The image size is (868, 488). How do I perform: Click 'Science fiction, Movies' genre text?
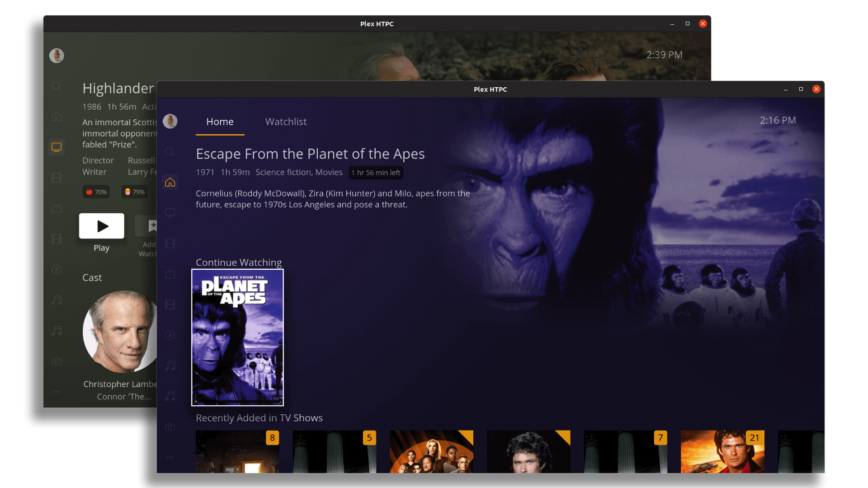tap(299, 172)
